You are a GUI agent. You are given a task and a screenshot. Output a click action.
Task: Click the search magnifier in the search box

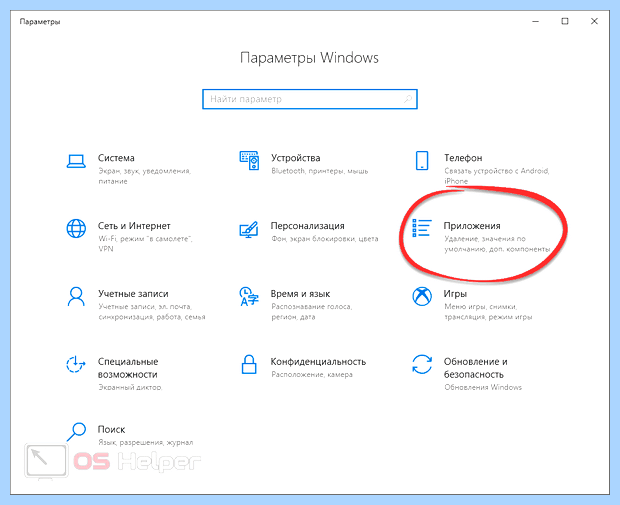408,99
